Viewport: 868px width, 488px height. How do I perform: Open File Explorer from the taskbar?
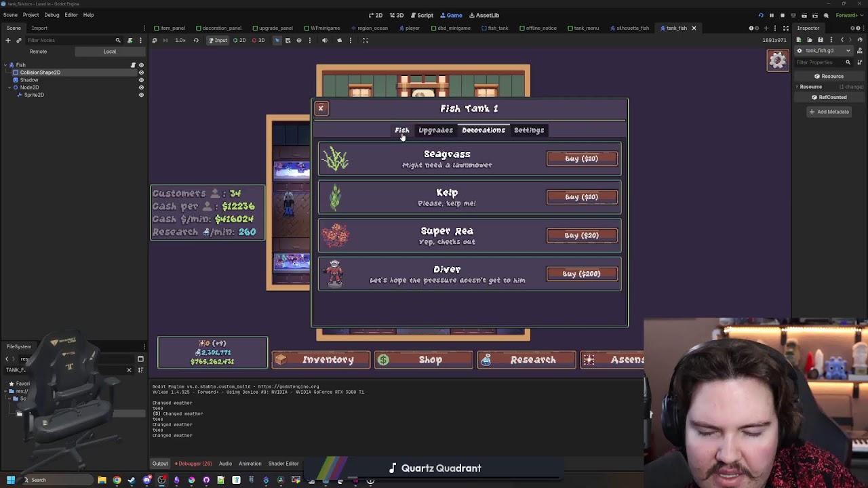(102, 480)
